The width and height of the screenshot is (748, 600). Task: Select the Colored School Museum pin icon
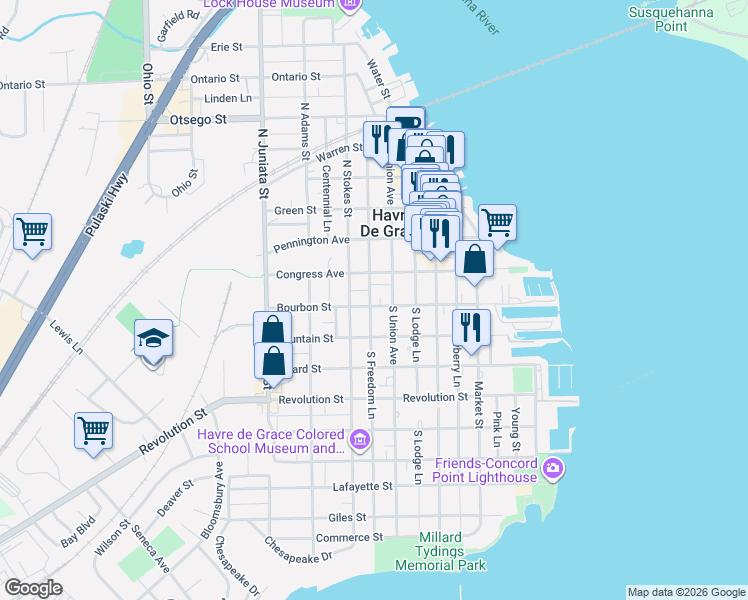360,440
